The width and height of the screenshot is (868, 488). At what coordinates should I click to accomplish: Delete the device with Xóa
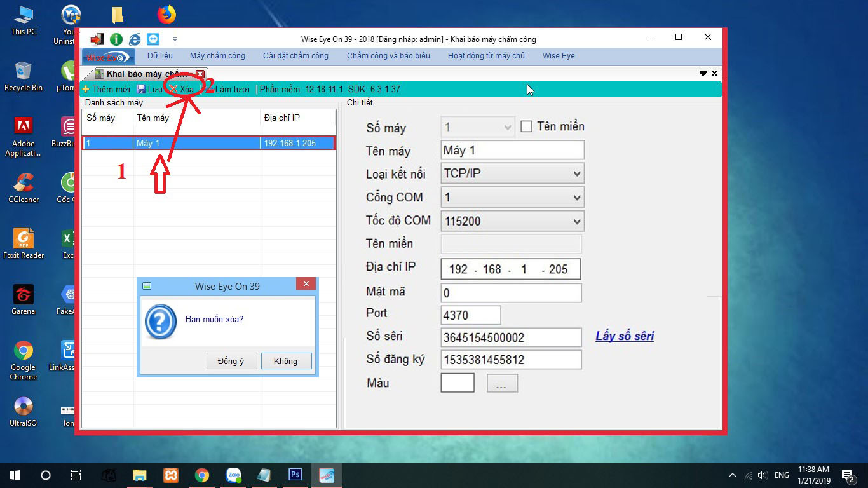182,89
